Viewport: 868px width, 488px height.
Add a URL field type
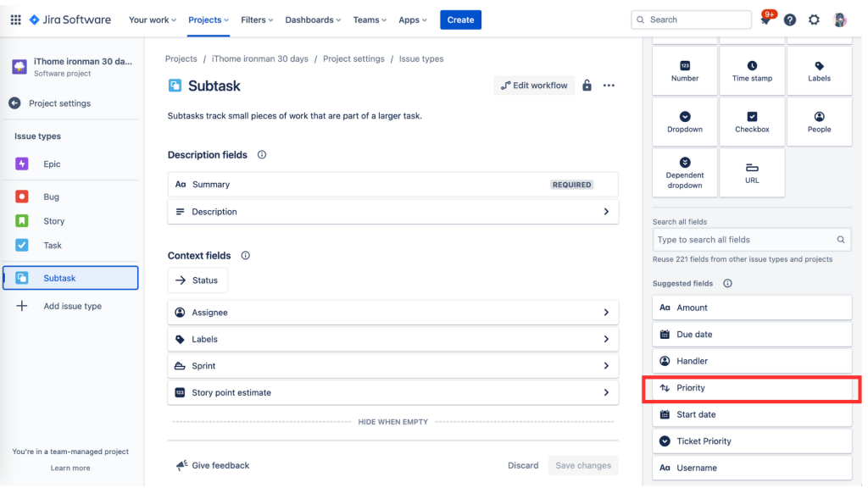752,173
